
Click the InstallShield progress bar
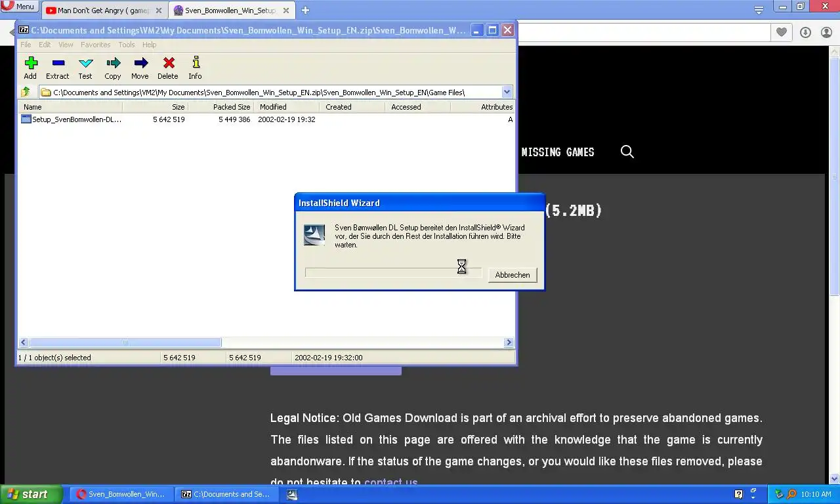pos(393,272)
